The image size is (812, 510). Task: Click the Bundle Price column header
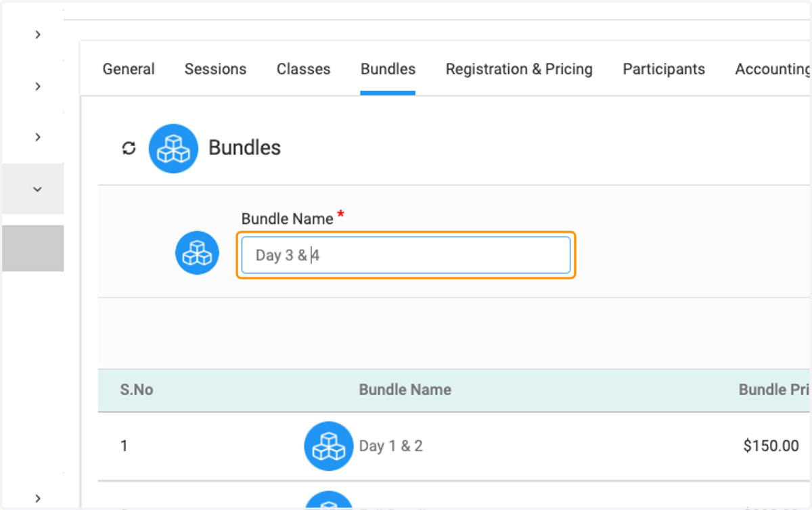click(775, 390)
